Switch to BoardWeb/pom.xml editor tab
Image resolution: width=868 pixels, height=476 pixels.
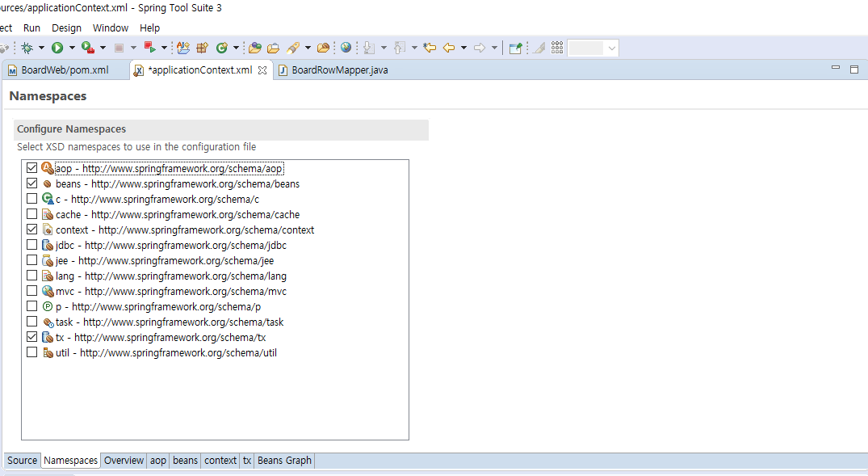[65, 70]
